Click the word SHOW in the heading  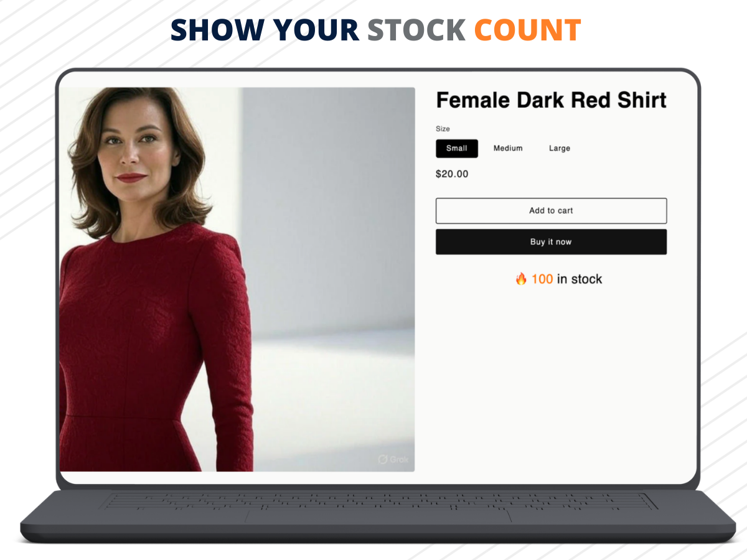click(217, 30)
